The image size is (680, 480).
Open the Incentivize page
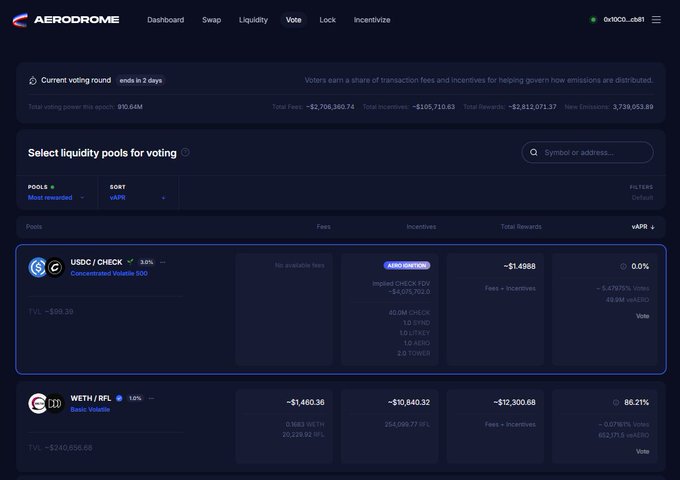click(x=371, y=19)
